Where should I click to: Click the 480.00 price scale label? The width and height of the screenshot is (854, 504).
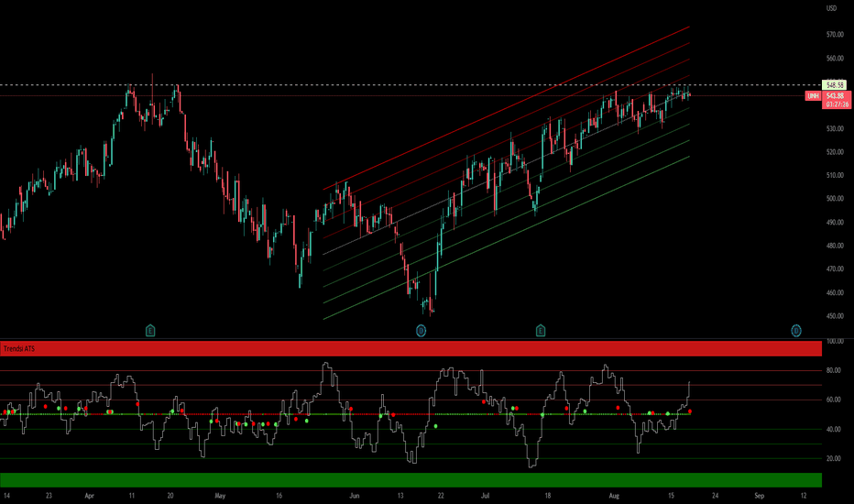click(835, 246)
